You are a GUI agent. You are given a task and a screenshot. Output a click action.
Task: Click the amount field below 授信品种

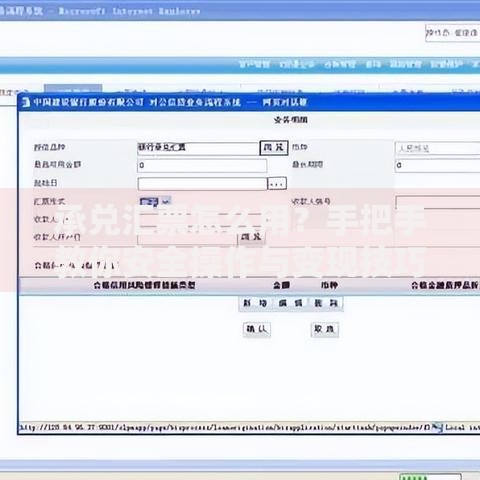(x=202, y=165)
